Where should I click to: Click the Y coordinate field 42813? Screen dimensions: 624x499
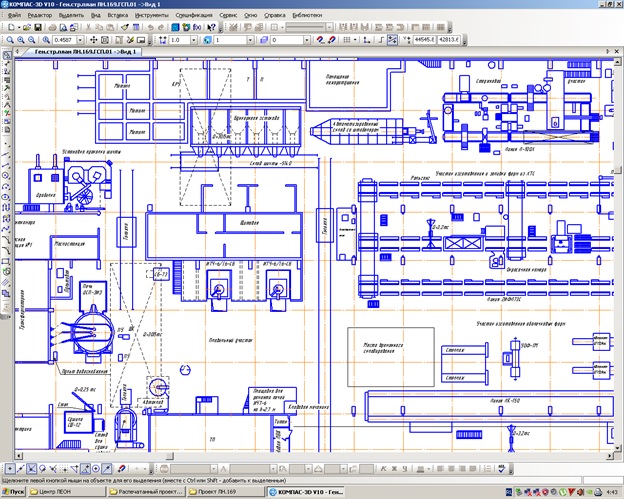449,40
